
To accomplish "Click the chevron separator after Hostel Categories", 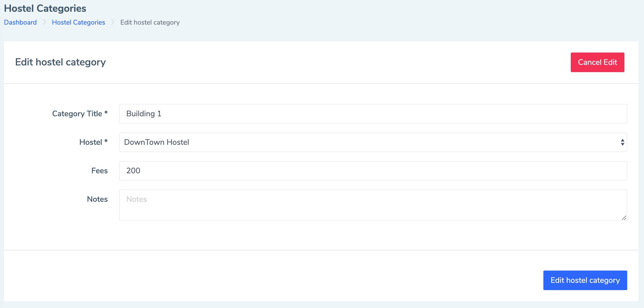I will [113, 22].
